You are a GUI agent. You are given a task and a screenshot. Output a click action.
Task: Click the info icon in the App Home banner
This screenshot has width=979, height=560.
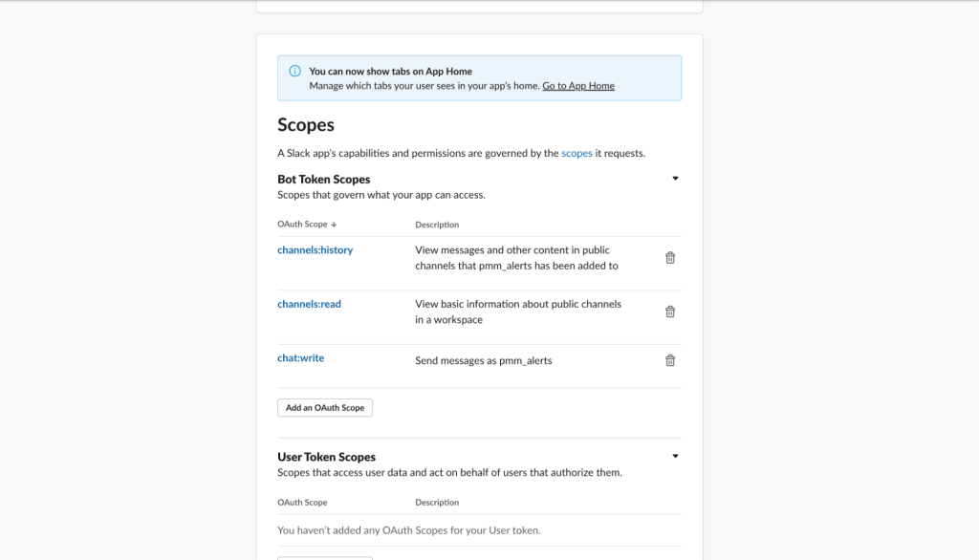(293, 72)
